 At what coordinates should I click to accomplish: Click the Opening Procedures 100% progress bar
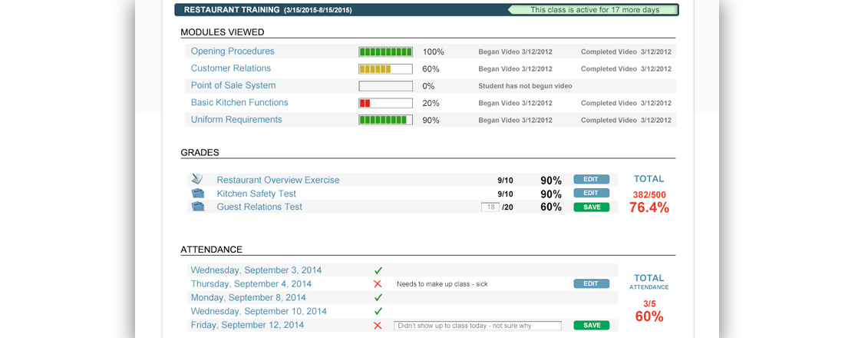tap(386, 52)
